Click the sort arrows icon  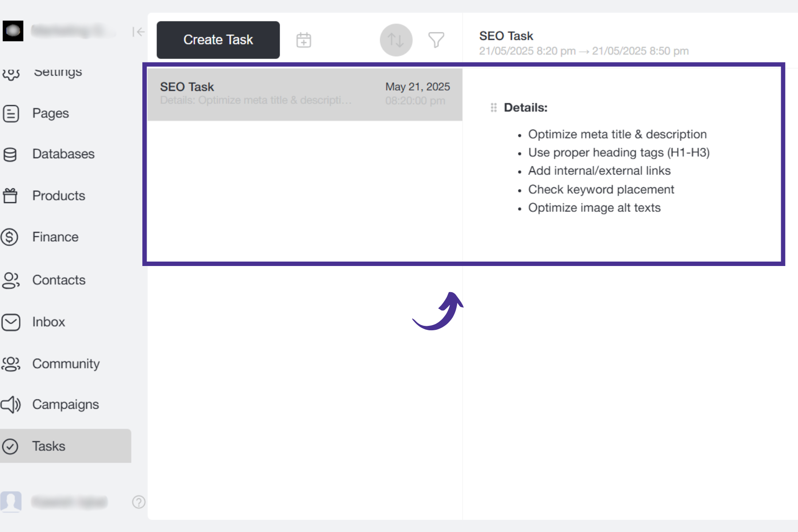(x=396, y=40)
